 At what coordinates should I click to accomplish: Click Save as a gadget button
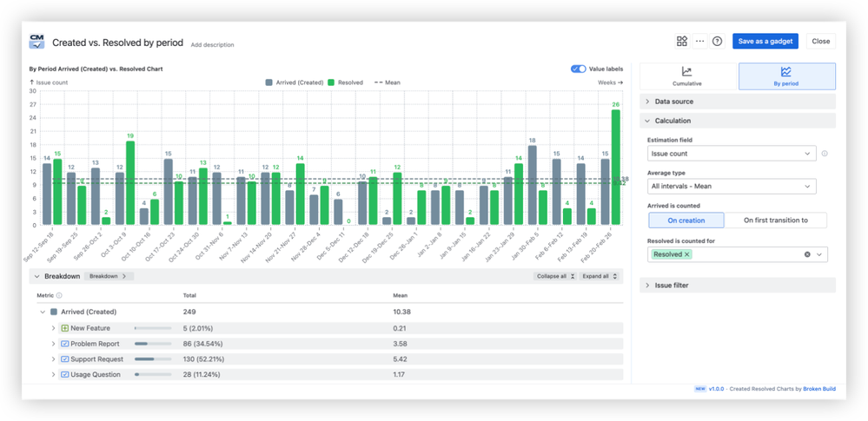coord(765,41)
